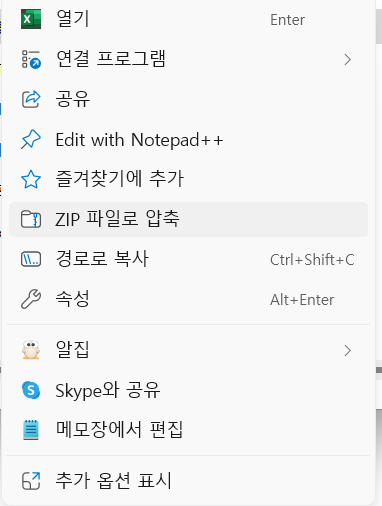Click the pin icon beside Edit with Notepad++

31,139
